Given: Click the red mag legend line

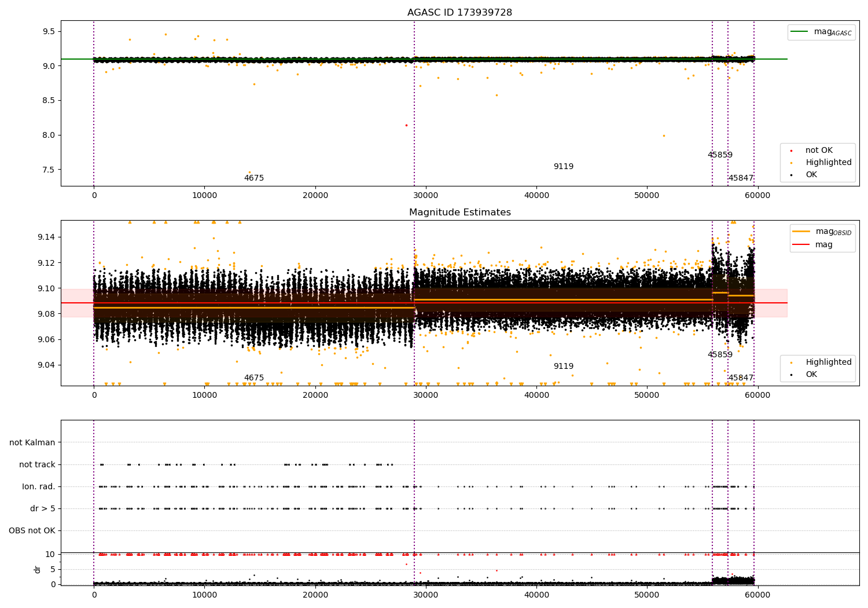Looking at the screenshot, I should point(801,245).
